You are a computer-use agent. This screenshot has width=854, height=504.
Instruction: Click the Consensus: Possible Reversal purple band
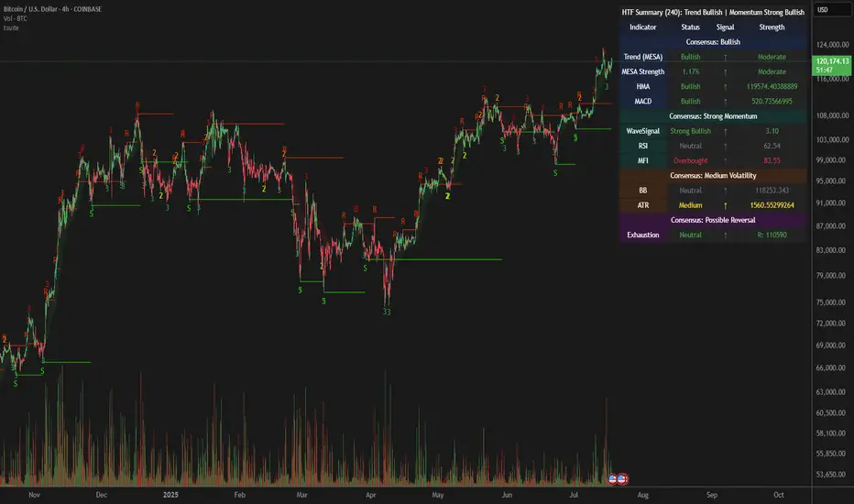click(713, 220)
